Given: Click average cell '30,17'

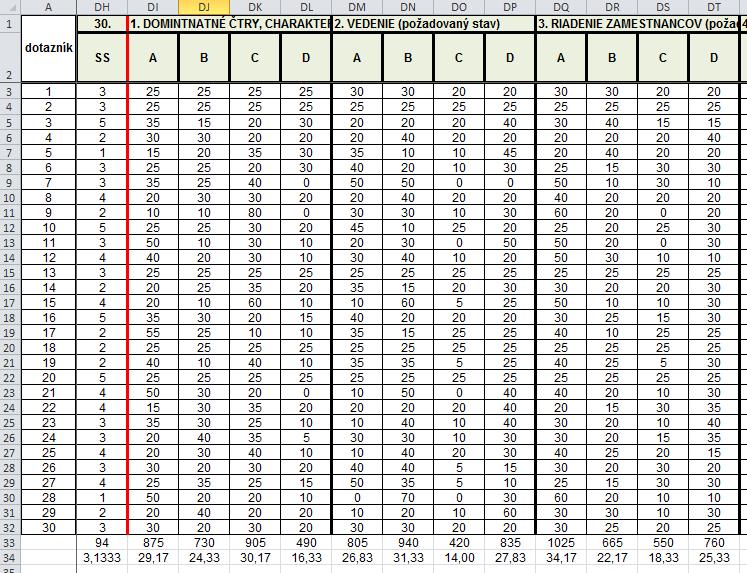Looking at the screenshot, I should coord(255,558).
